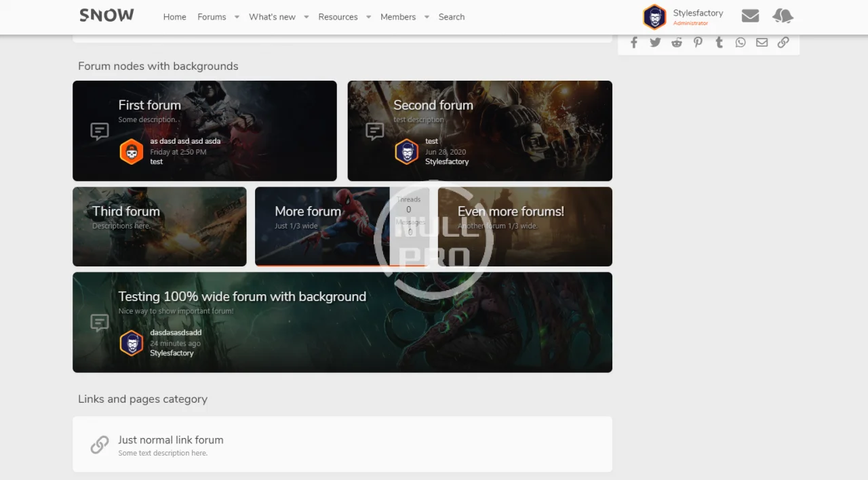Open the First forum link
This screenshot has width=868, height=480.
point(149,105)
